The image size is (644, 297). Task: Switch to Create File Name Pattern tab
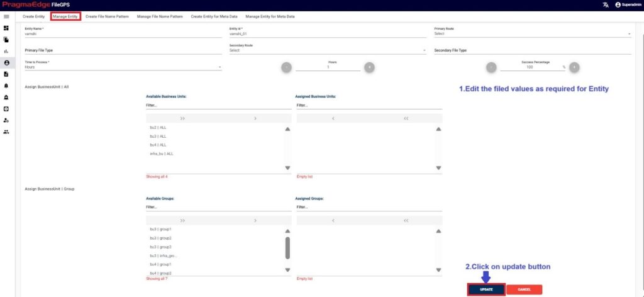(x=107, y=16)
